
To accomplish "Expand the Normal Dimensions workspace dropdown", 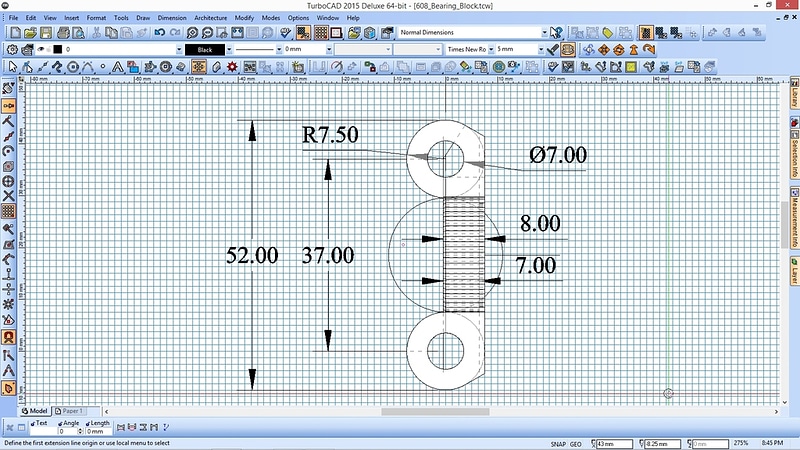I will click(x=544, y=33).
